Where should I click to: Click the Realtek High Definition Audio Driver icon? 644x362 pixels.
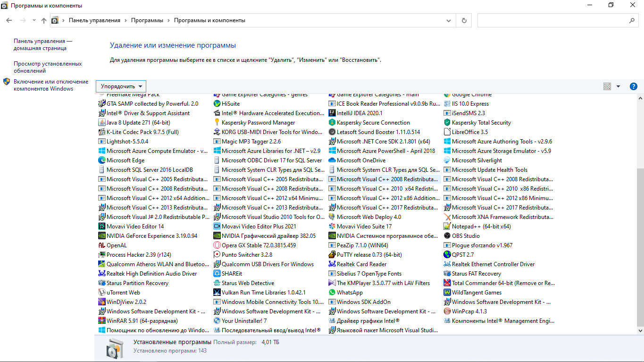[x=102, y=274]
